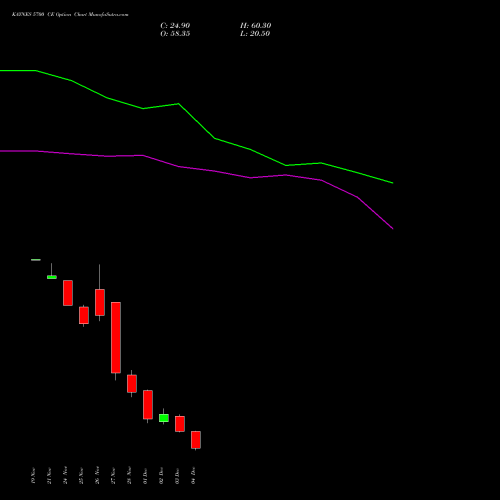
Task: Click the 02 Dec date axis label
Action: (161, 475)
